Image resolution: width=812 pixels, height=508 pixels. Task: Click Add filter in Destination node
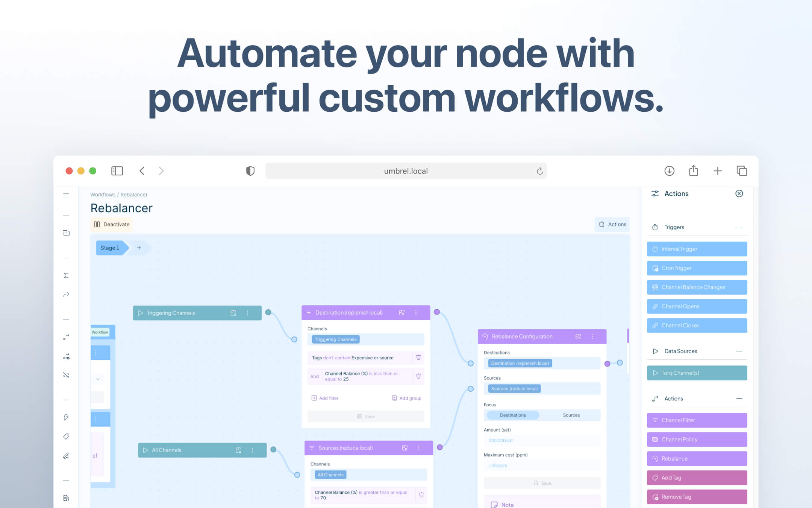(325, 398)
